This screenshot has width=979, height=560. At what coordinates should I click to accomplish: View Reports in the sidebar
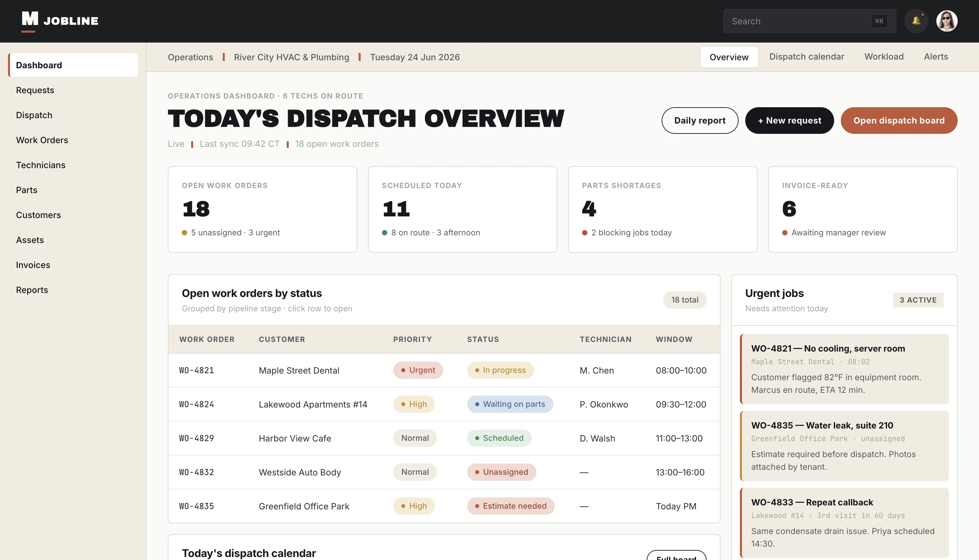point(73,290)
